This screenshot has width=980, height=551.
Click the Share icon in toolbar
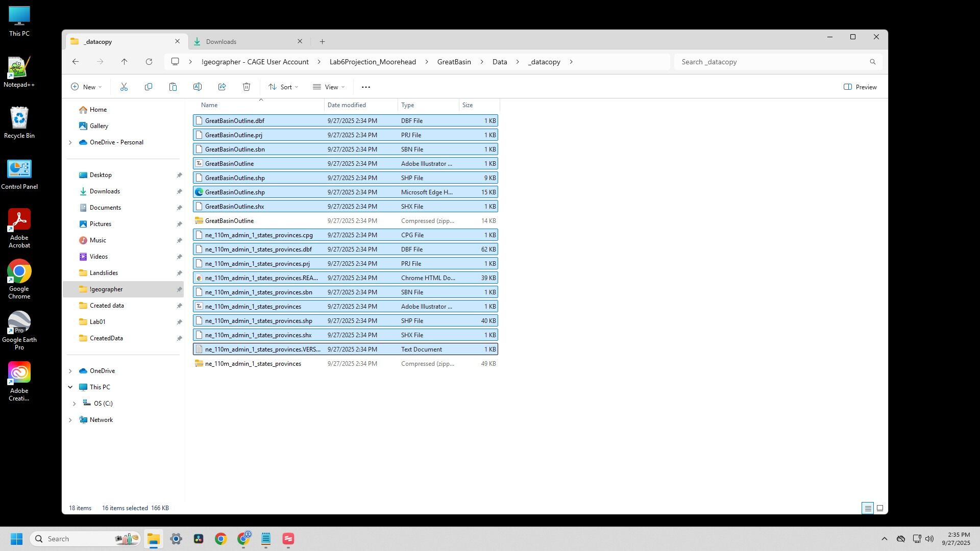(222, 87)
